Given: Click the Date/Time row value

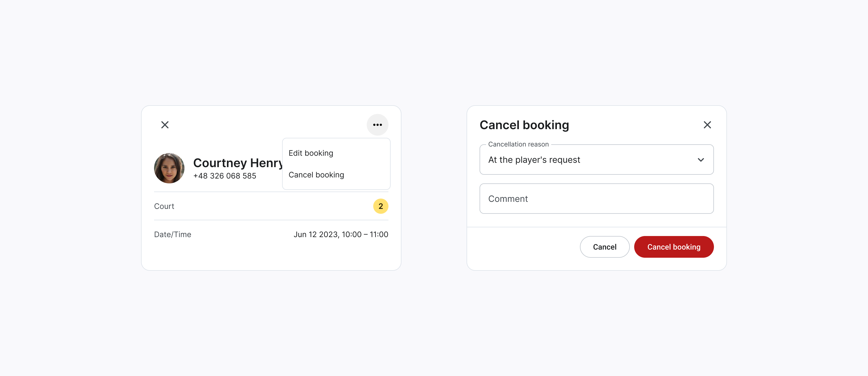Looking at the screenshot, I should coord(341,234).
